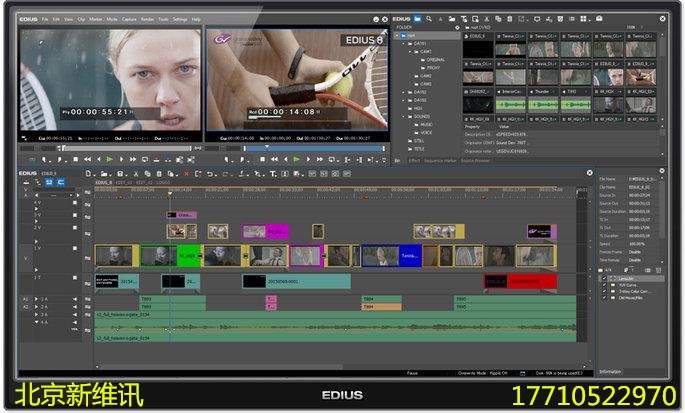Step one frame forward in source player

click(121, 160)
